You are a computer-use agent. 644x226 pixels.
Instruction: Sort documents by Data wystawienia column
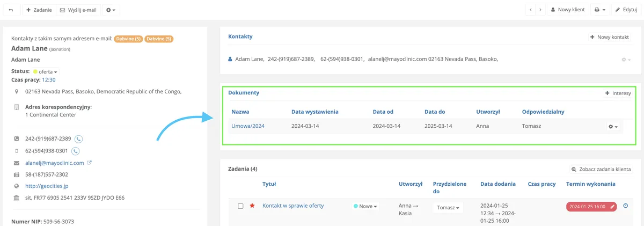pyautogui.click(x=315, y=112)
